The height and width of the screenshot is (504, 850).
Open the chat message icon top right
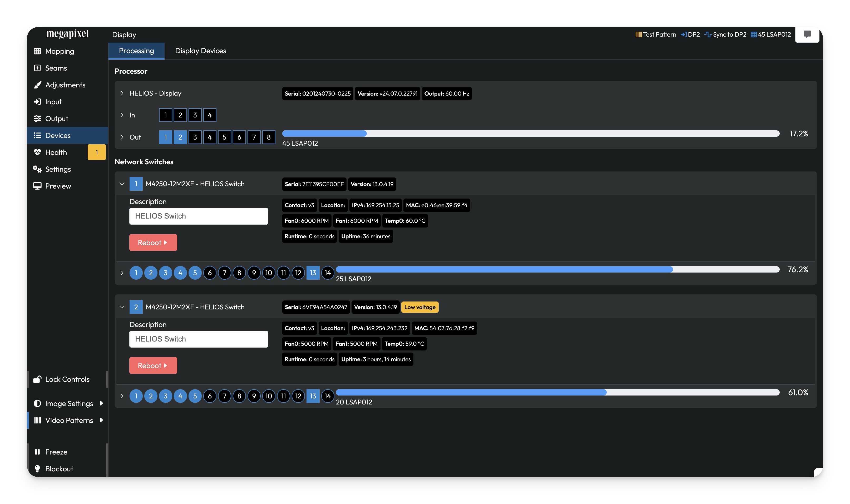(807, 34)
